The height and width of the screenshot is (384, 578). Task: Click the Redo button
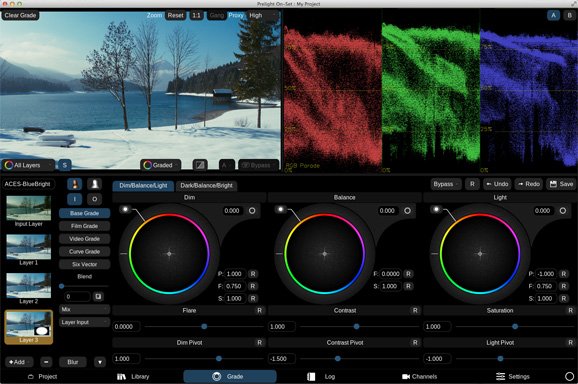point(529,184)
